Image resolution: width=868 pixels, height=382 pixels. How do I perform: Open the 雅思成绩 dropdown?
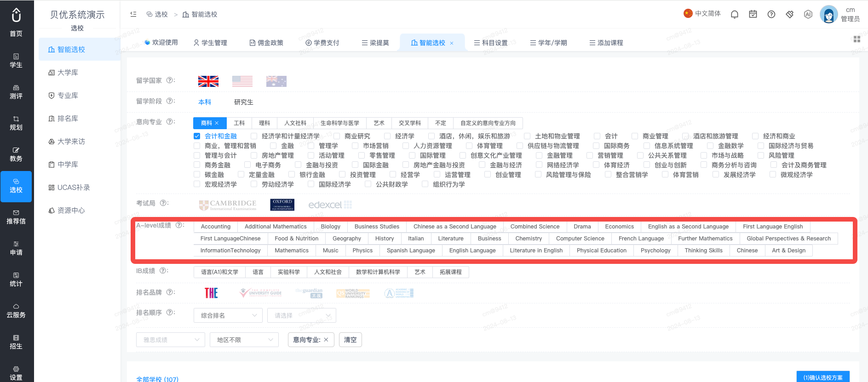pos(171,340)
